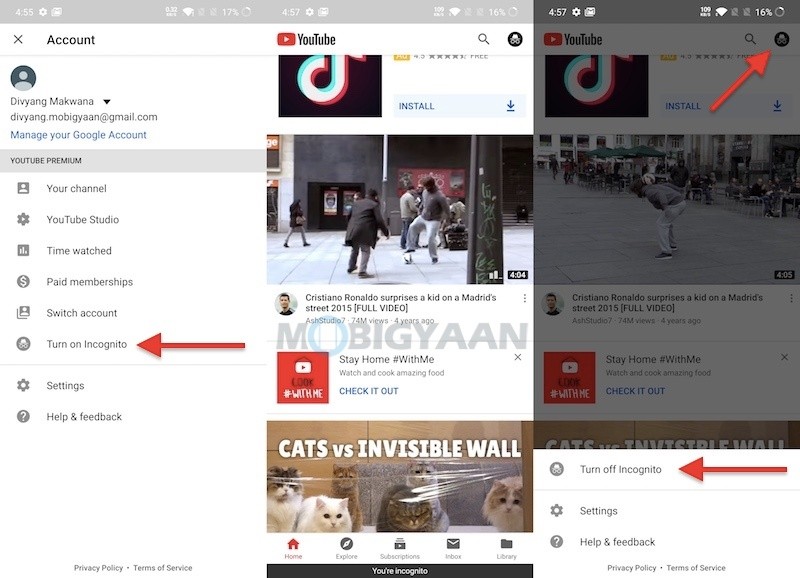The image size is (800, 578).
Task: Tap Settings gear icon in bottom sheet
Action: point(557,511)
